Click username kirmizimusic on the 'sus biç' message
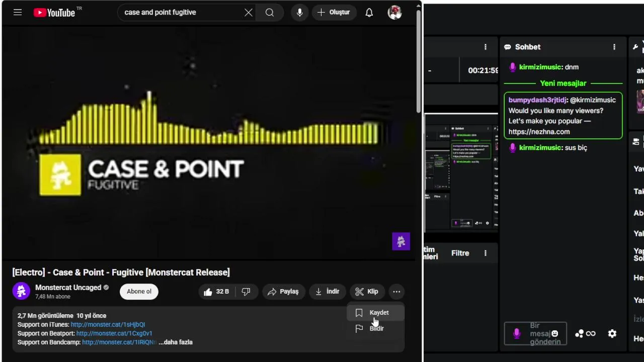 [x=540, y=148]
